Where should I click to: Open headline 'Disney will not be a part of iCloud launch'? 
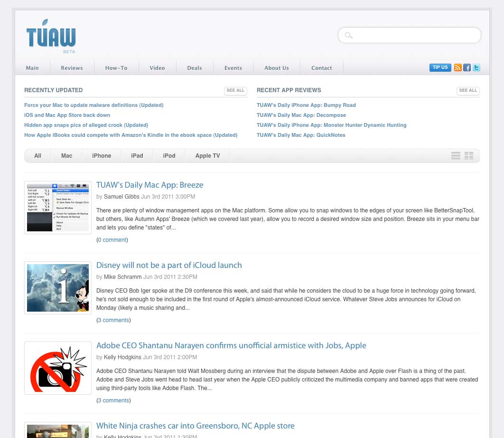click(169, 265)
